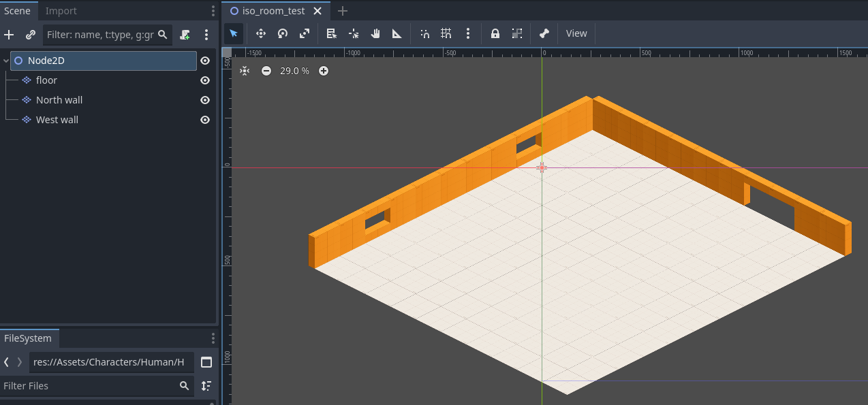Zoom in with the plus button
This screenshot has width=868, height=405.
coord(324,71)
